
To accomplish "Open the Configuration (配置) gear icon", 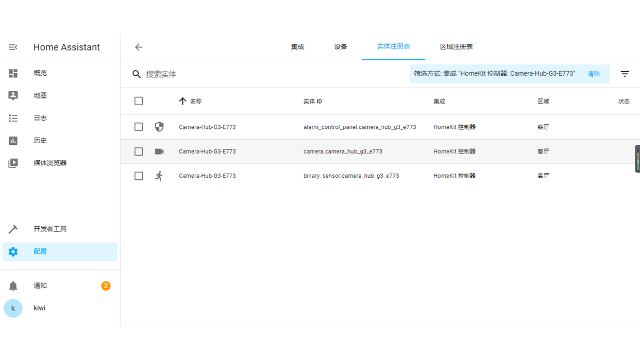I will (13, 251).
